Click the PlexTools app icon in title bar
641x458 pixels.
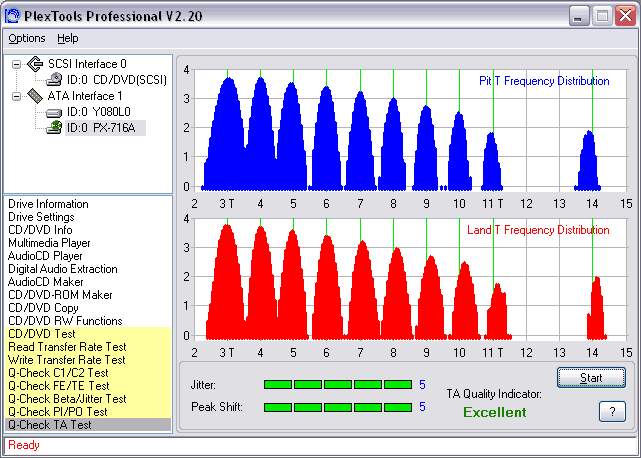(12, 16)
